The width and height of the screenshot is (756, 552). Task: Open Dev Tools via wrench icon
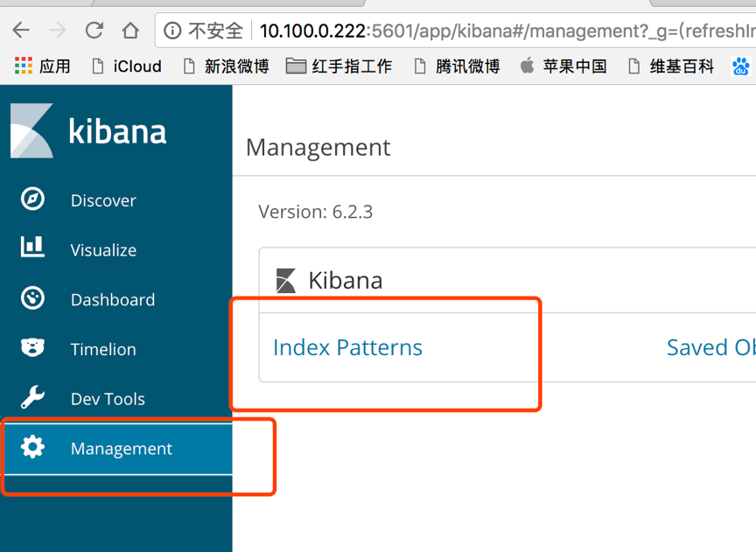[32, 398]
